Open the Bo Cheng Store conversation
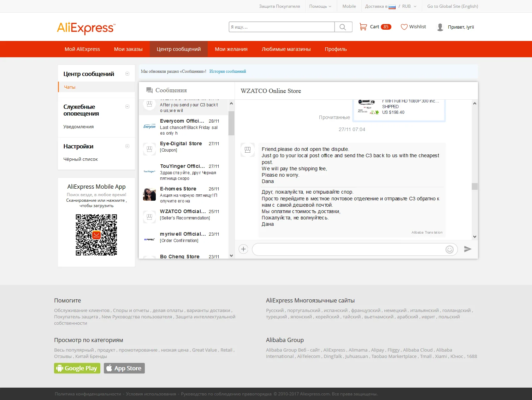The height and width of the screenshot is (400, 532). (184, 255)
